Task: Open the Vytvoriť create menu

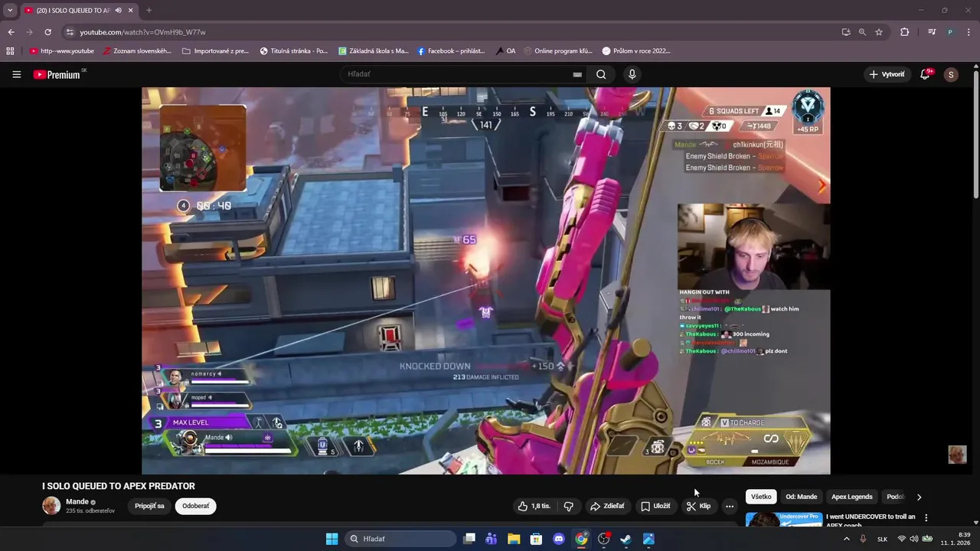Action: (x=887, y=74)
